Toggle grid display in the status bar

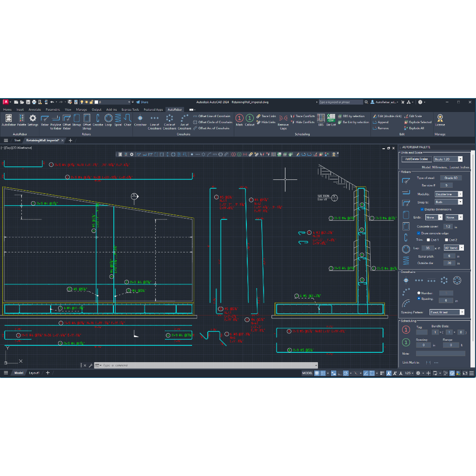pos(317,373)
